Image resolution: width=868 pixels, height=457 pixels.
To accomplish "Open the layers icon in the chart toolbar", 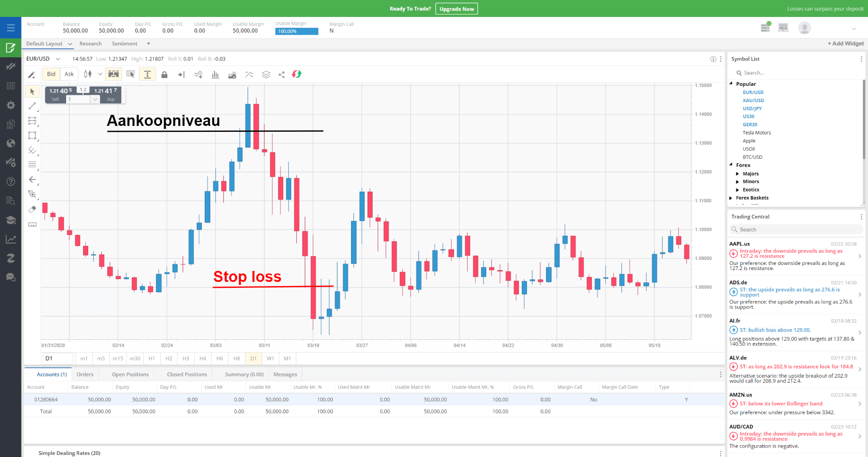I will pyautogui.click(x=266, y=74).
